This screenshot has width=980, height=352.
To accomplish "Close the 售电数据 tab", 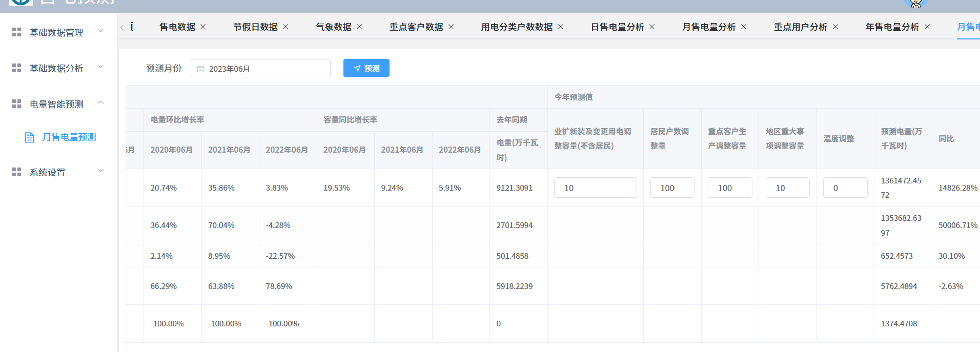I will (x=203, y=27).
